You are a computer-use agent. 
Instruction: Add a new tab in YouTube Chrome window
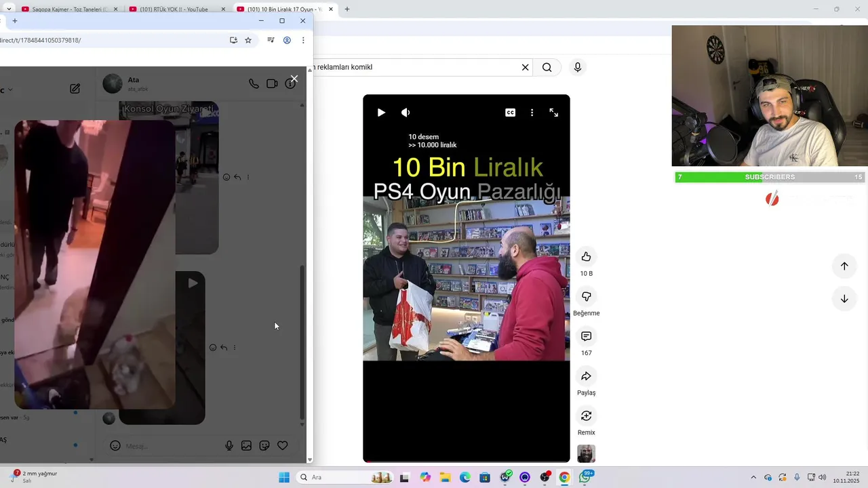coord(347,9)
